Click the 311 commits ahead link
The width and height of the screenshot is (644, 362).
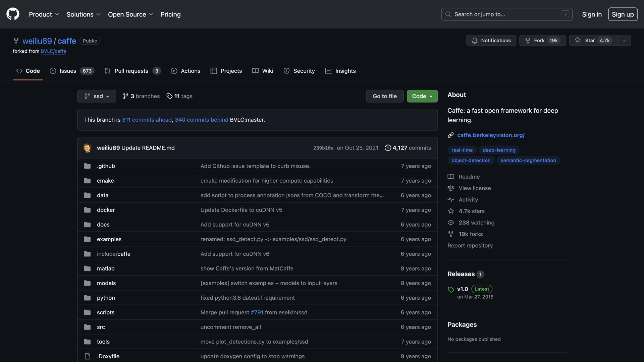point(147,120)
